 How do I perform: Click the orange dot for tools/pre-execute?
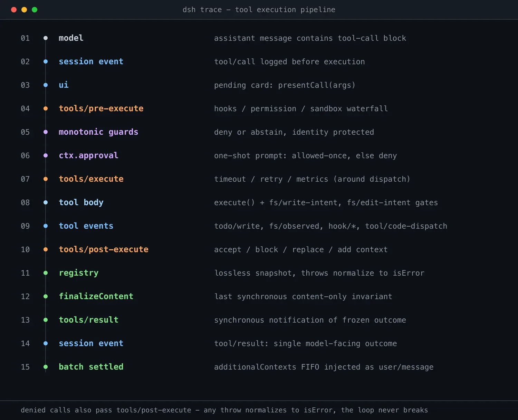click(x=46, y=108)
